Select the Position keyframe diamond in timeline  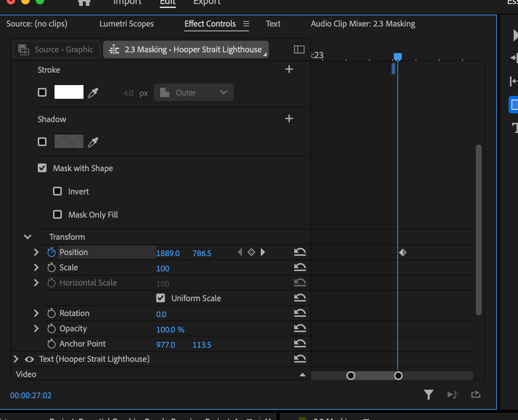403,253
